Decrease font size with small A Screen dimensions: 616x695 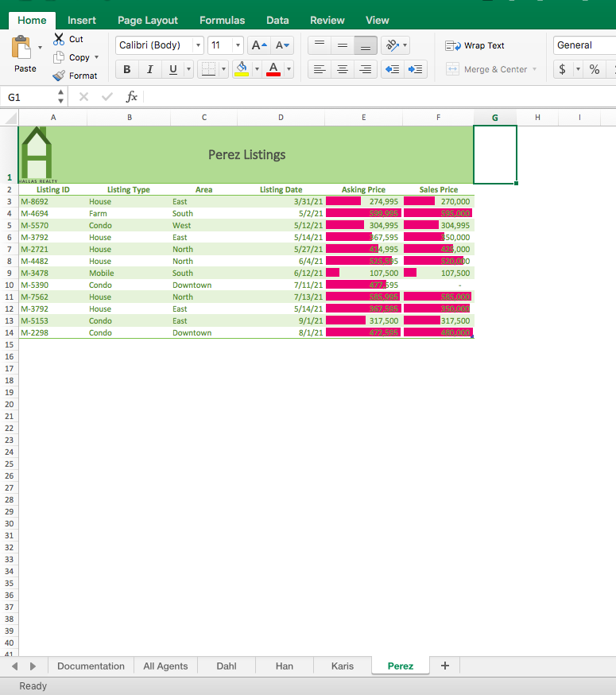coord(282,45)
